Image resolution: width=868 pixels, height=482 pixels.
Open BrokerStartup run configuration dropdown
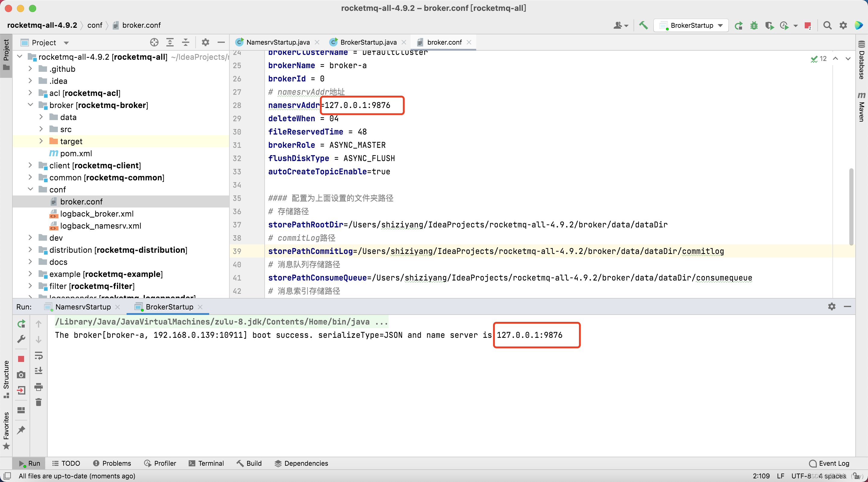pyautogui.click(x=691, y=25)
